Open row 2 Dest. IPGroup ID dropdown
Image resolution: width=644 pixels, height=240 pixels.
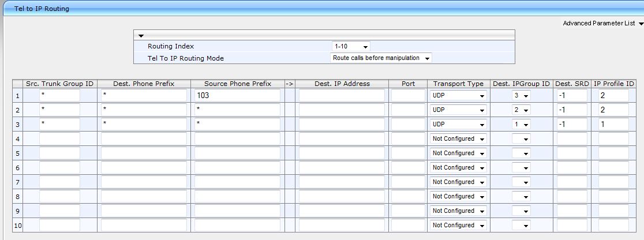pyautogui.click(x=521, y=110)
